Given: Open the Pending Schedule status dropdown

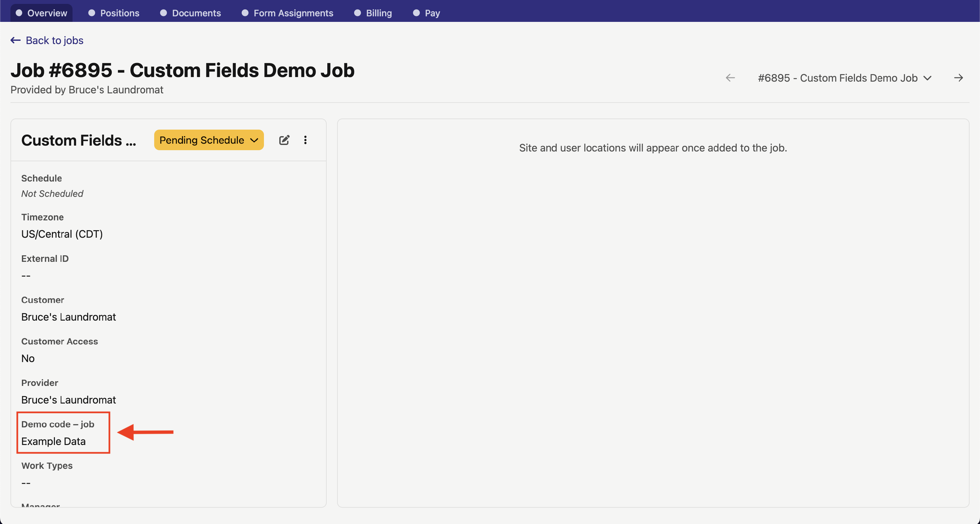Looking at the screenshot, I should click(x=209, y=140).
